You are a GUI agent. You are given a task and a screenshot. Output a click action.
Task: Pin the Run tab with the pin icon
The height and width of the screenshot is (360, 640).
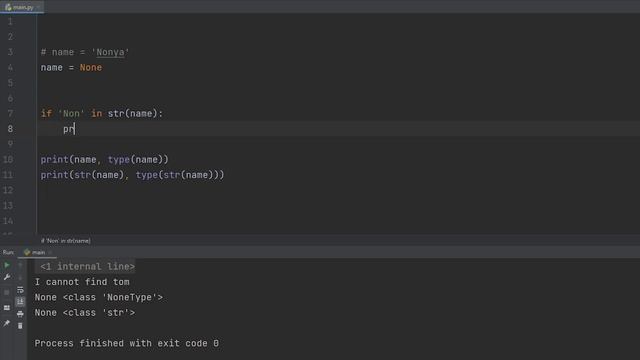click(x=7, y=323)
